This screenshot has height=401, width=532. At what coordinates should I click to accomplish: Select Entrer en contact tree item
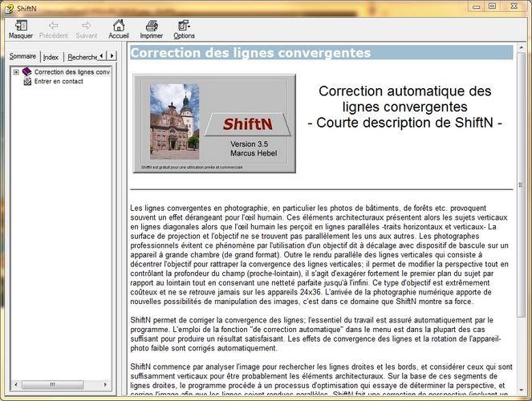59,81
